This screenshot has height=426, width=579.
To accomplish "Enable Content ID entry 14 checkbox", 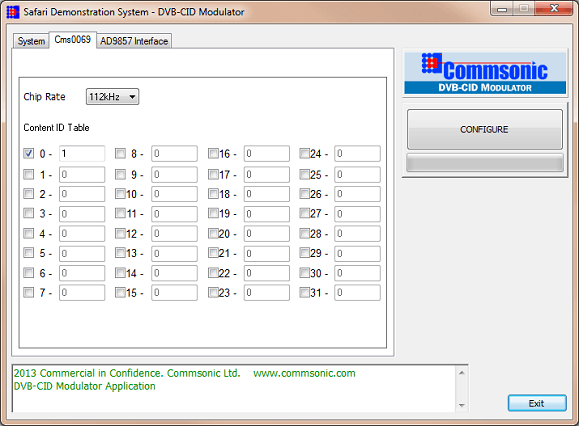I will pyautogui.click(x=120, y=273).
